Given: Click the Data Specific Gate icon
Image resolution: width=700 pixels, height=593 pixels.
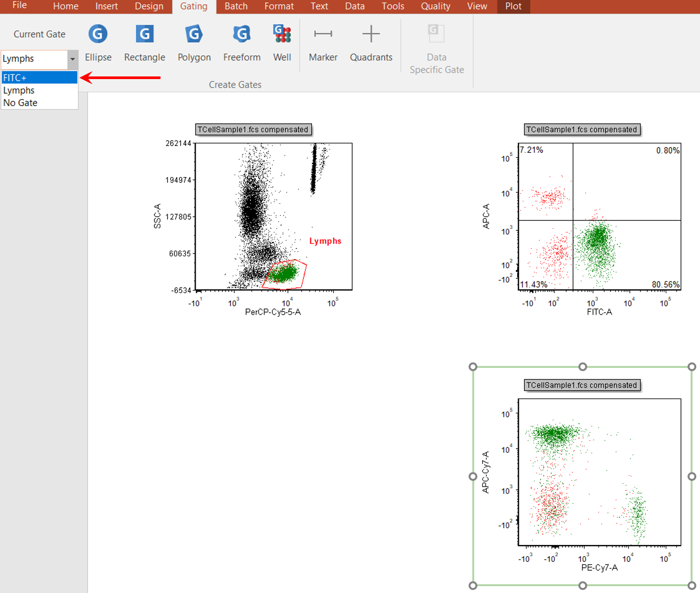Looking at the screenshot, I should pyautogui.click(x=436, y=48).
